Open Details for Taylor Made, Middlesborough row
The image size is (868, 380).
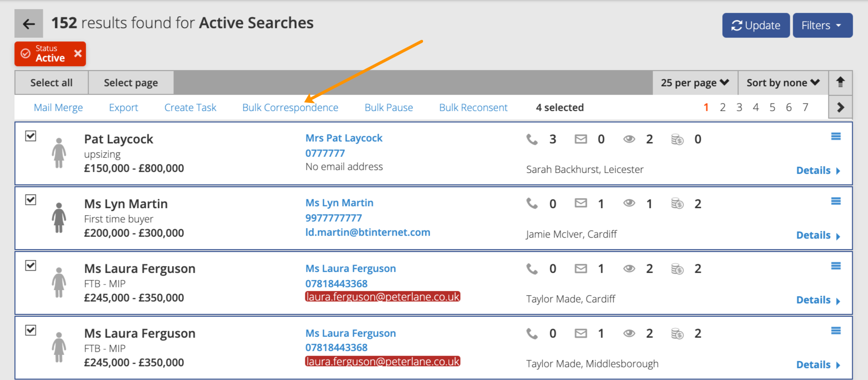click(x=818, y=365)
